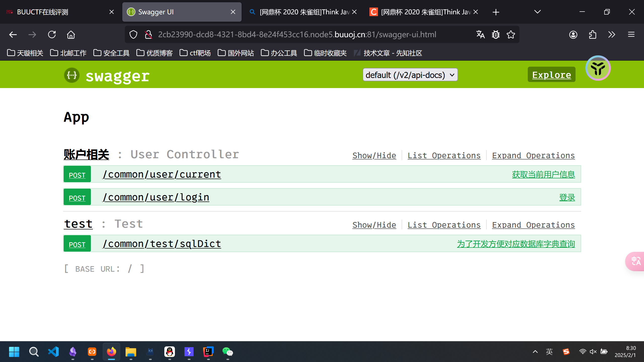
Task: Bookmark this page with the star icon
Action: click(x=511, y=34)
